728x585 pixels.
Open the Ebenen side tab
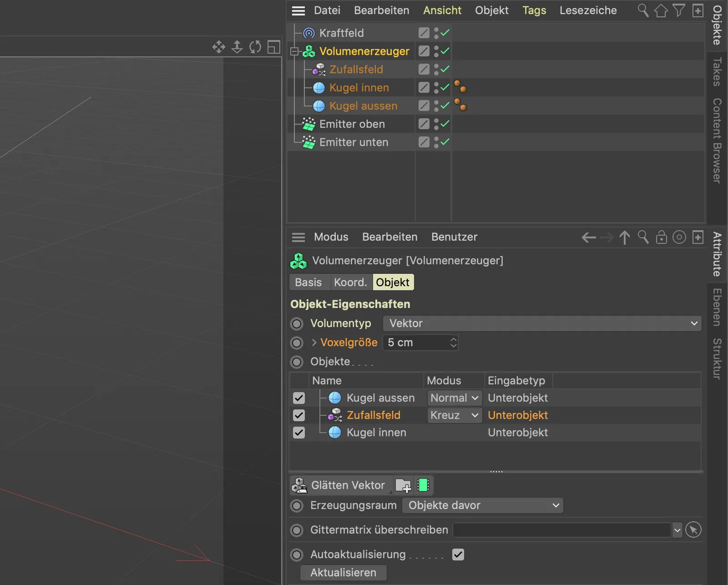pyautogui.click(x=718, y=308)
